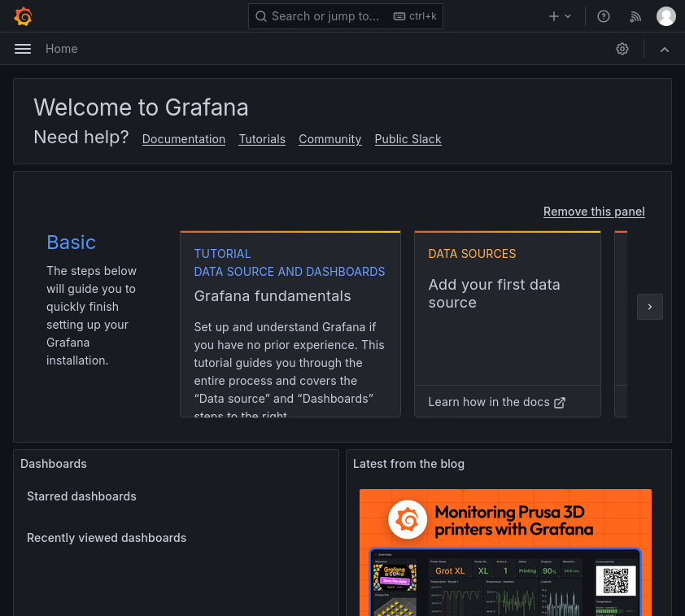The height and width of the screenshot is (616, 685).
Task: Show next setup step with right arrow
Action: (649, 307)
